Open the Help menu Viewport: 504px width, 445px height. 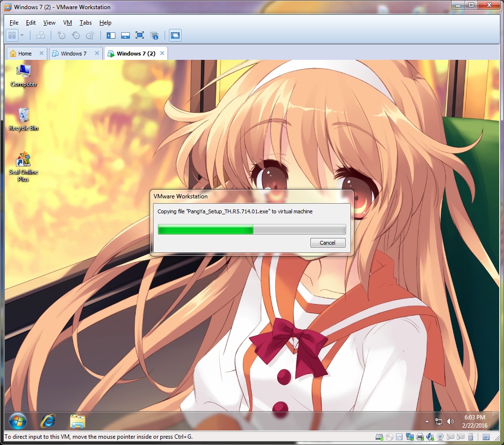(x=105, y=23)
